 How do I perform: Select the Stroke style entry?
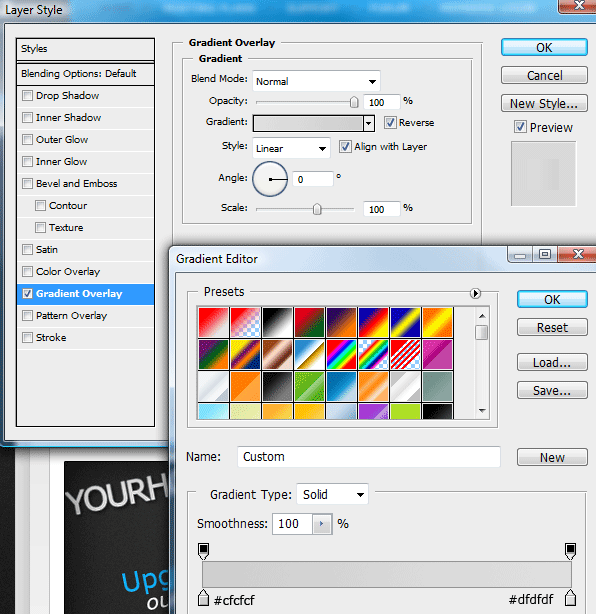click(85, 338)
